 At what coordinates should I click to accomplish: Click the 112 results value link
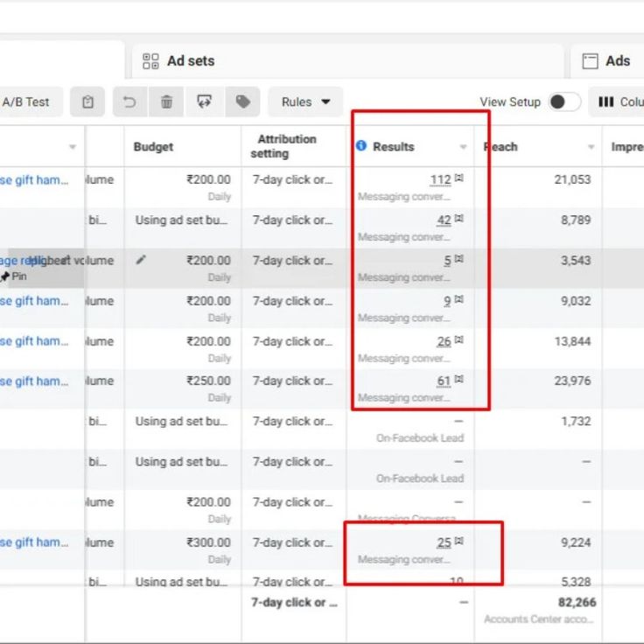[440, 180]
